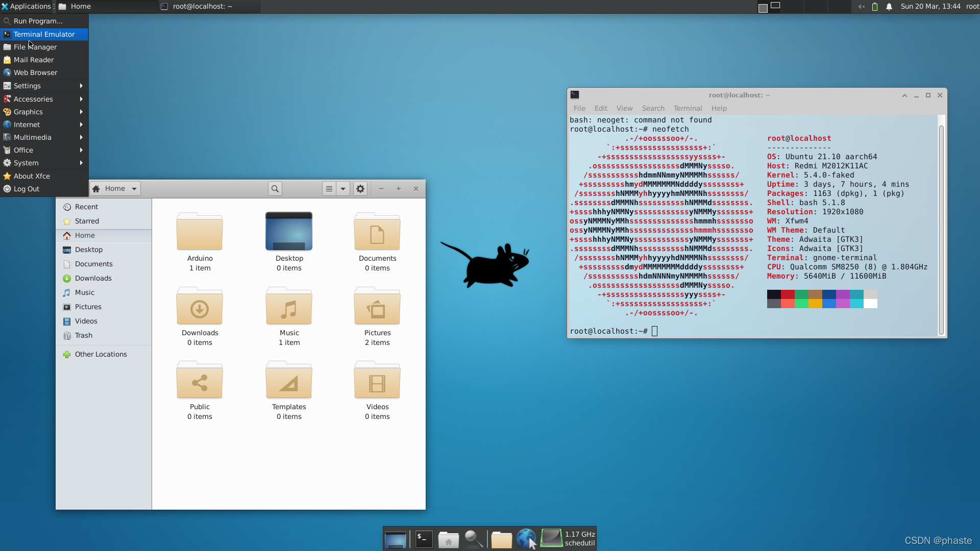This screenshot has height=551, width=980.
Task: Click the terminal icon in bottom dock
Action: [424, 539]
